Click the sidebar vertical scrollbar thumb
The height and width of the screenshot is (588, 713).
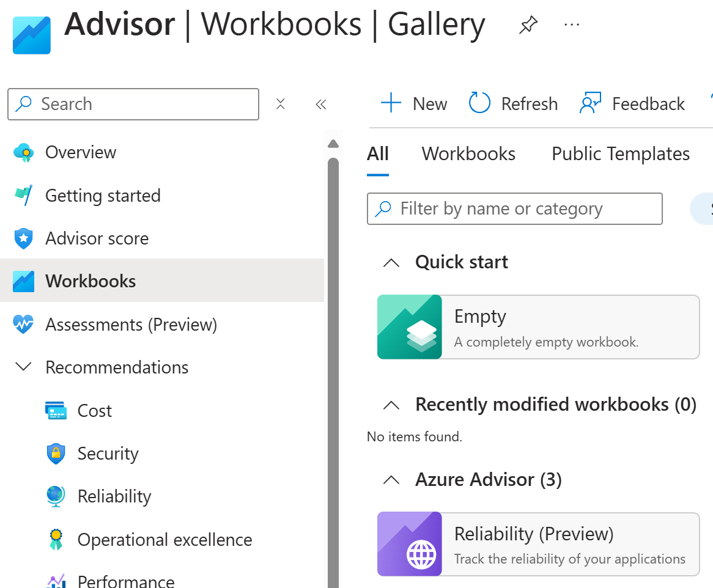pos(333,373)
